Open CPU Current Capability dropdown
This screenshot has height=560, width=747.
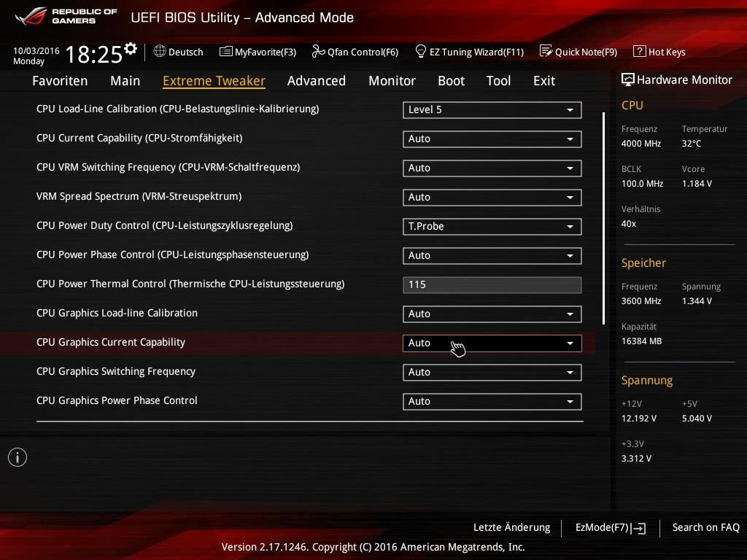492,139
